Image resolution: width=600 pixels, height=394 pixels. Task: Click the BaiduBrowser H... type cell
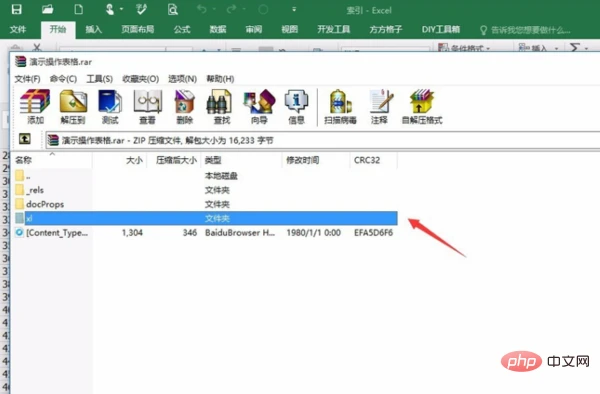240,233
